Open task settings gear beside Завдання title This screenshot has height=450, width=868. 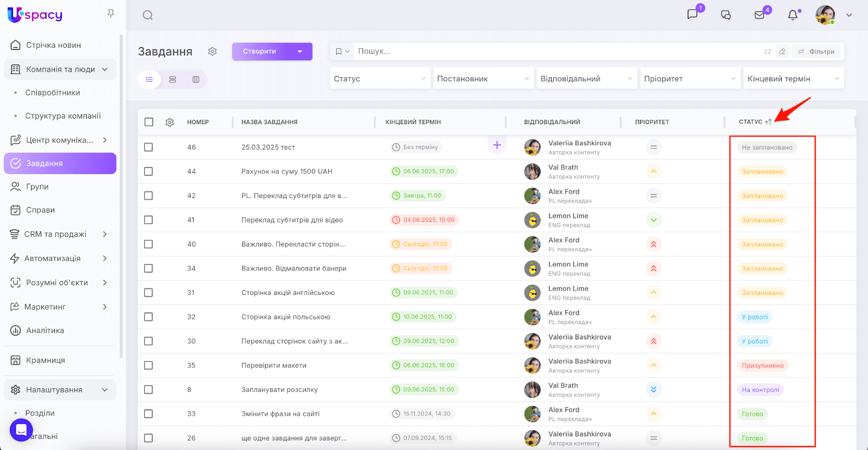(212, 52)
